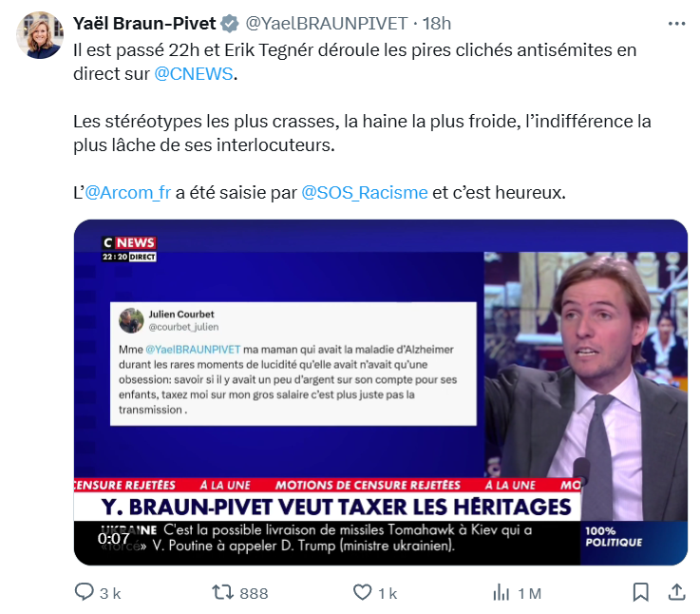700x614 pixels.
Task: Click the Yaël Braun-Pivet display name
Action: pyautogui.click(x=144, y=24)
